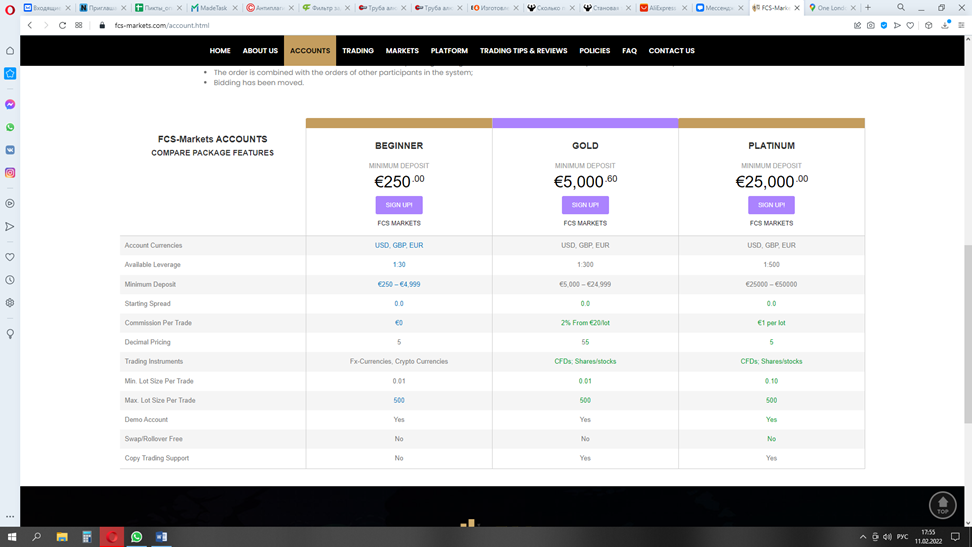Open WhatsApp from taskbar
Image resolution: width=972 pixels, height=547 pixels.
click(x=136, y=536)
